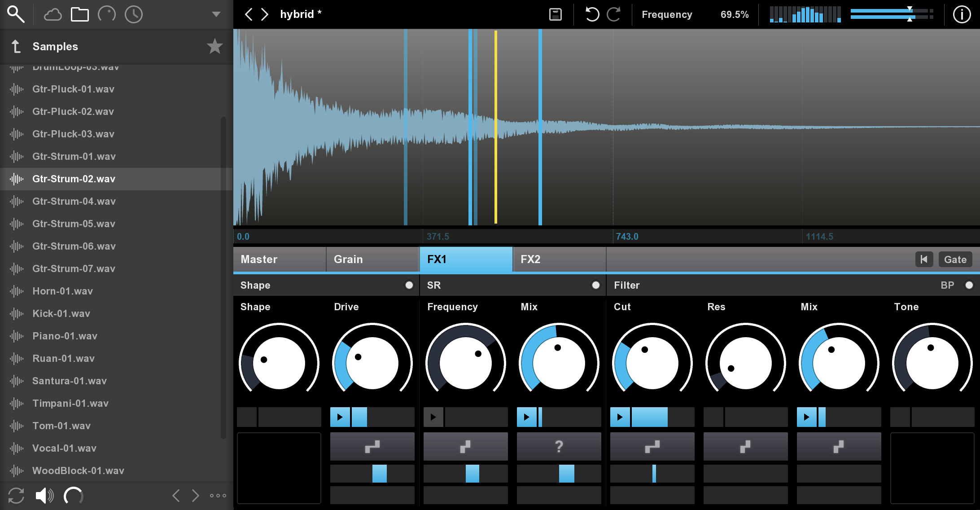Toggle the SR effect on/off dot

coord(595,285)
